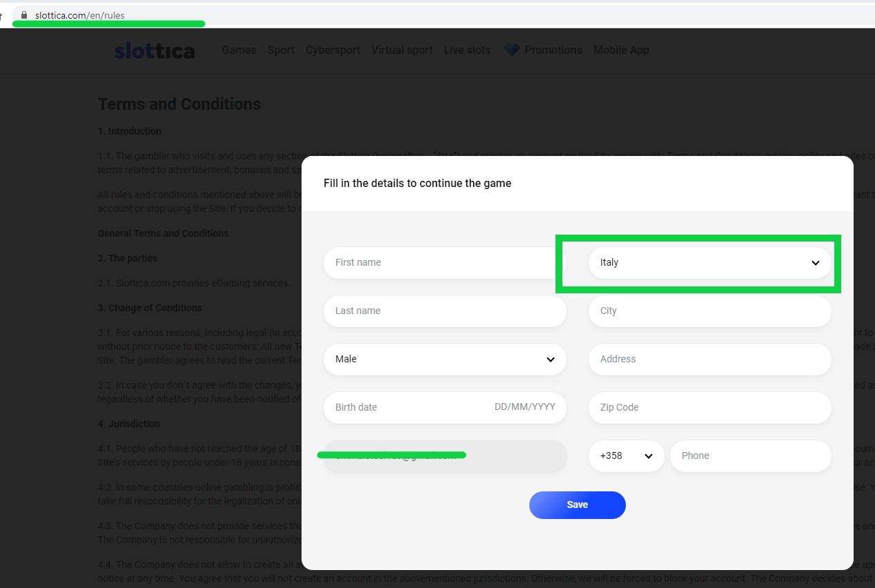The height and width of the screenshot is (588, 875).
Task: Select Live slots in navigation
Action: click(467, 50)
